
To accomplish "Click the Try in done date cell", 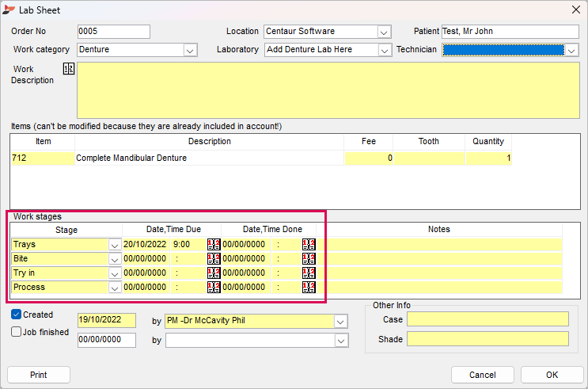I will tap(246, 273).
